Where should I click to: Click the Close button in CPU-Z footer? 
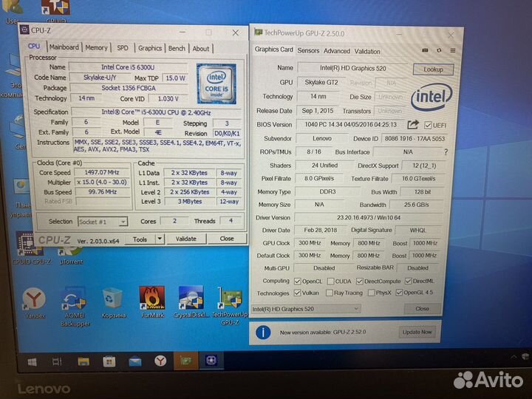[x=227, y=239]
